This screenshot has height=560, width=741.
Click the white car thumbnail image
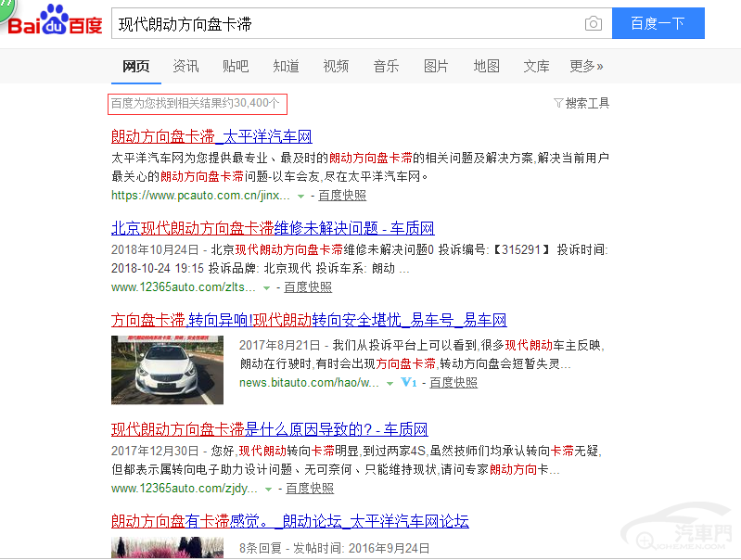coord(167,370)
